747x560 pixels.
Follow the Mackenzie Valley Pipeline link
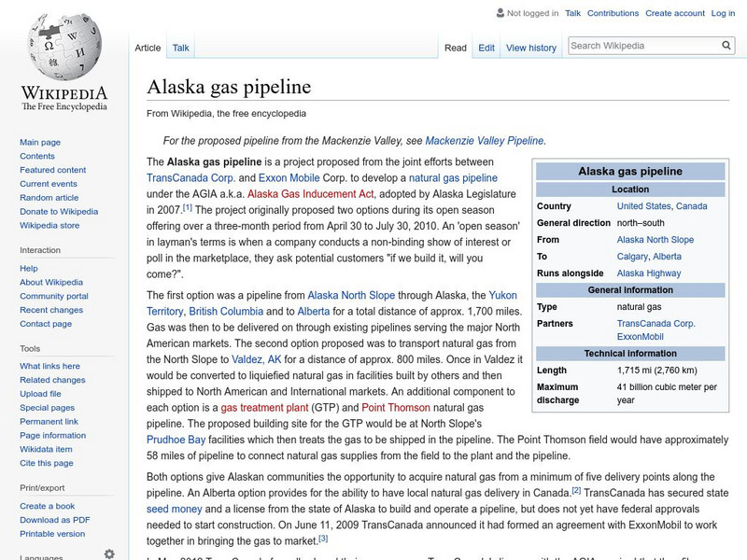coord(486,138)
